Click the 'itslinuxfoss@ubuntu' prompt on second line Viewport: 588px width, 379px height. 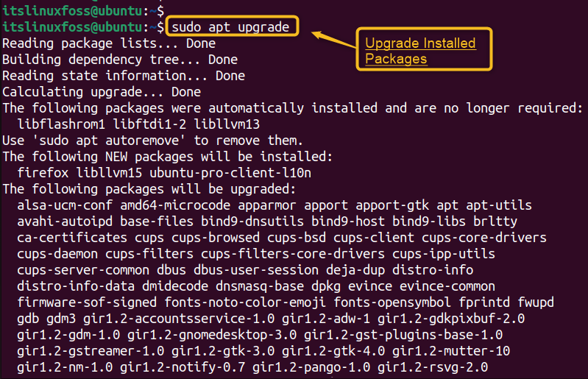(x=72, y=27)
